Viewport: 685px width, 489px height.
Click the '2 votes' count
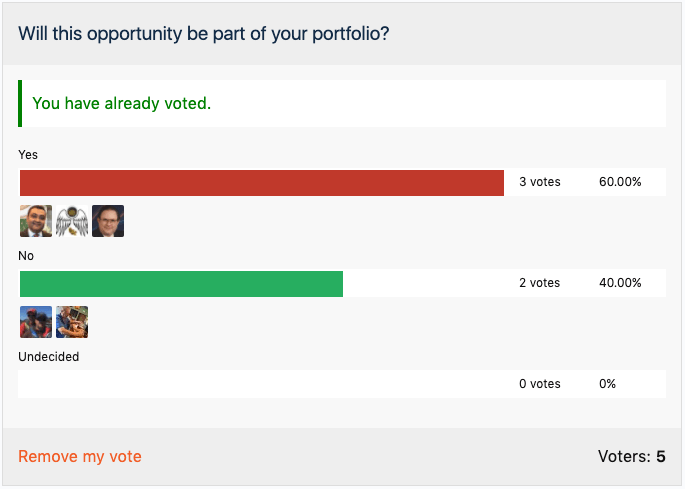pos(540,283)
